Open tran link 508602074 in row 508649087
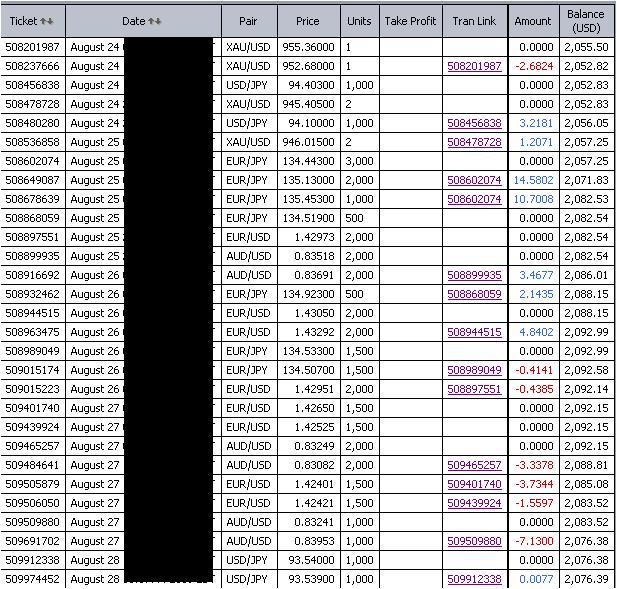The height and width of the screenshot is (589, 617). click(475, 180)
